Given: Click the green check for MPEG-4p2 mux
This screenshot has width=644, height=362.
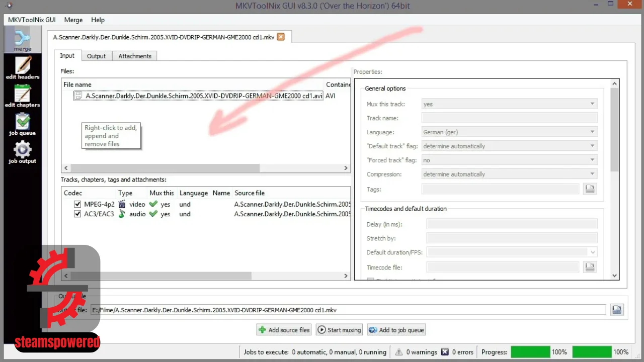Looking at the screenshot, I should [153, 204].
